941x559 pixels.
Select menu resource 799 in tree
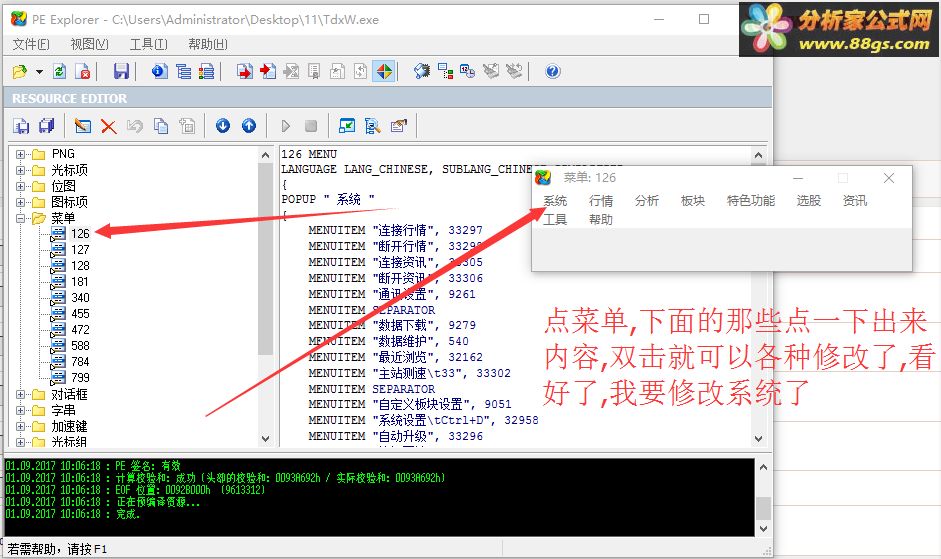coord(80,378)
